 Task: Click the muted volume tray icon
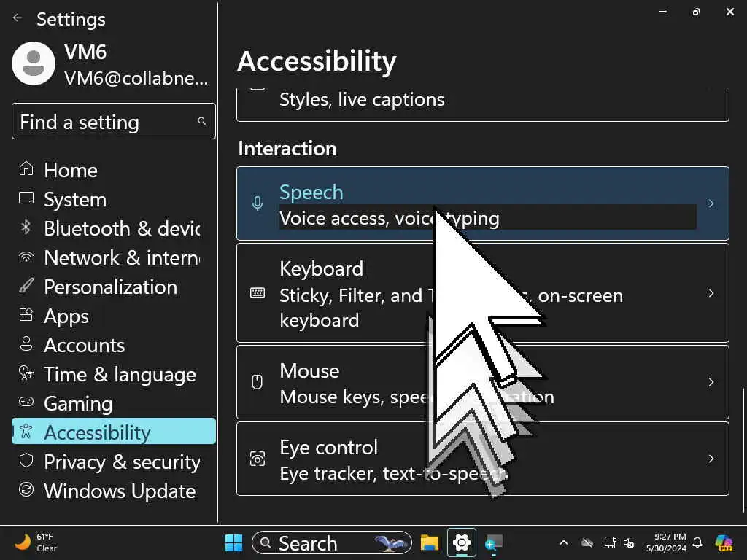(630, 542)
